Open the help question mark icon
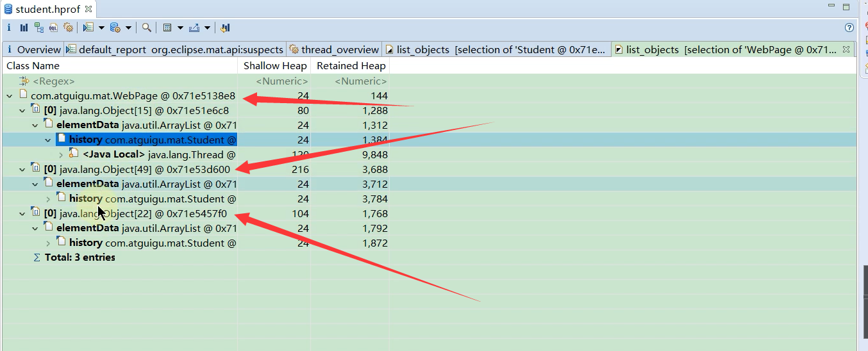 [x=849, y=28]
